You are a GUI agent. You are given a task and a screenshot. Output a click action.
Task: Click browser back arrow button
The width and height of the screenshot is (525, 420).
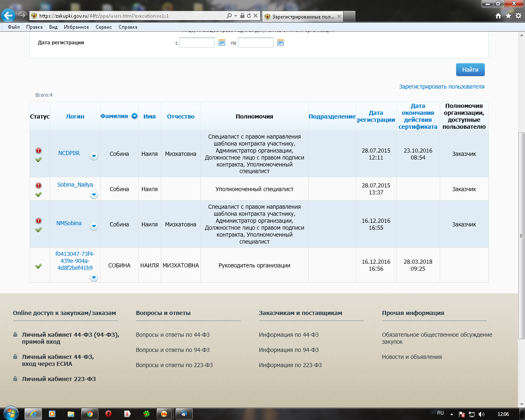(8, 16)
